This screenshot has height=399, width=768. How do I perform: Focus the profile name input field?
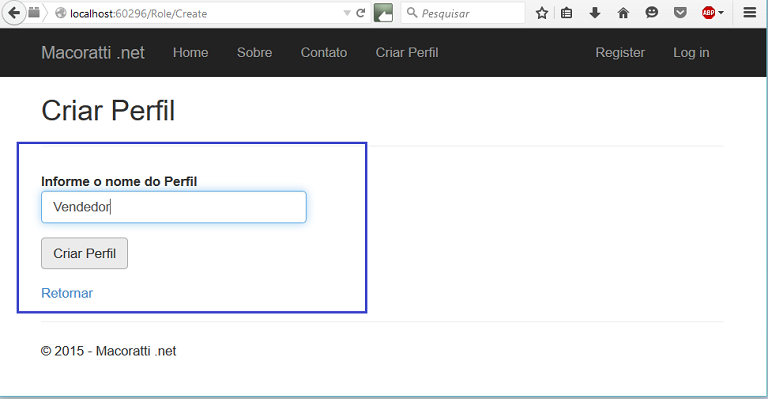click(174, 207)
